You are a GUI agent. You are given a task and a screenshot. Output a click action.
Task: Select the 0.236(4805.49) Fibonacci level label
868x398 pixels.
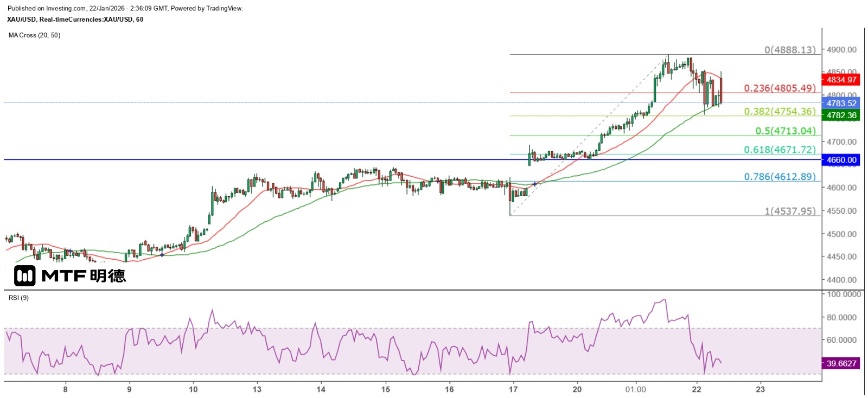780,88
